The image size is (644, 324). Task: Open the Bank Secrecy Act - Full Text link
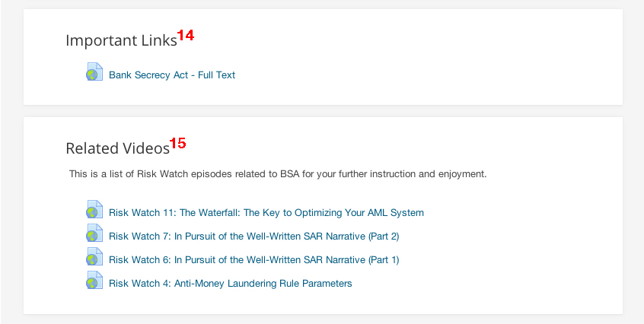[x=172, y=75]
